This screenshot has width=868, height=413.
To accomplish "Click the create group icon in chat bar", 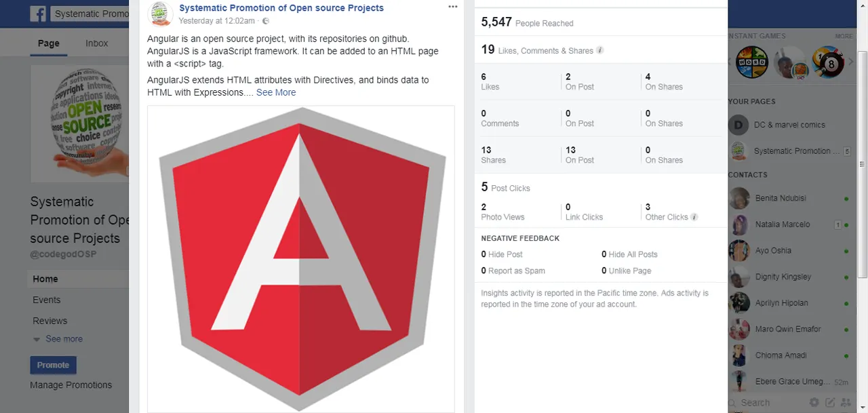I will pos(846,403).
